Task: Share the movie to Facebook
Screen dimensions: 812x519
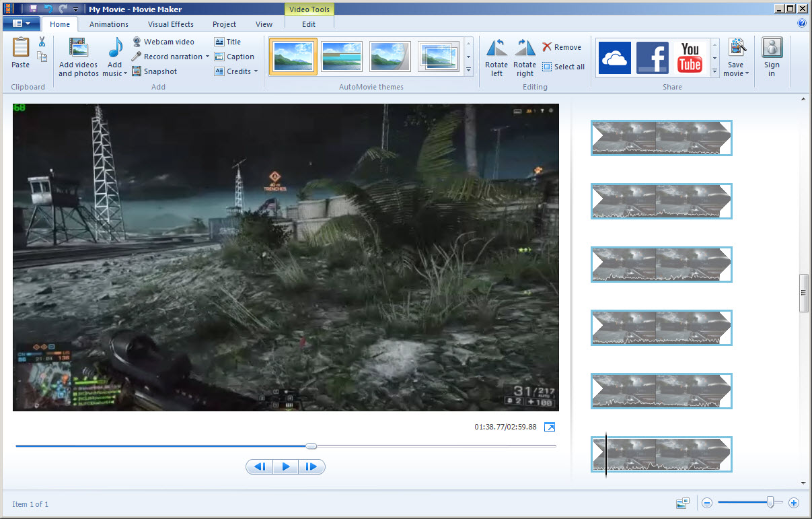Action: (x=652, y=57)
